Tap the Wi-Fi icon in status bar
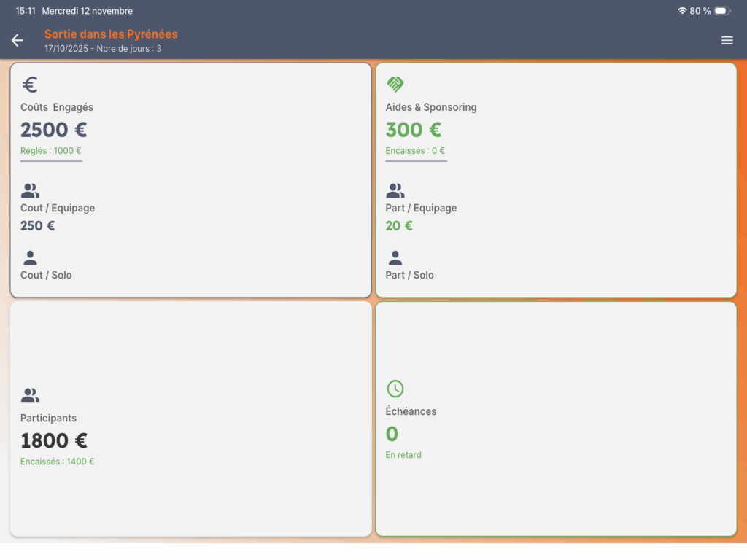This screenshot has width=747, height=560. [682, 11]
